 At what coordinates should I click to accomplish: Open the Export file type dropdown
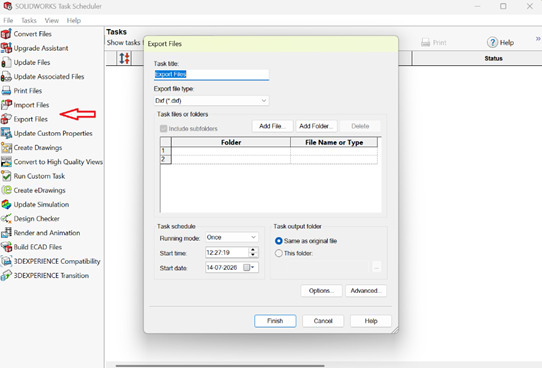point(211,101)
